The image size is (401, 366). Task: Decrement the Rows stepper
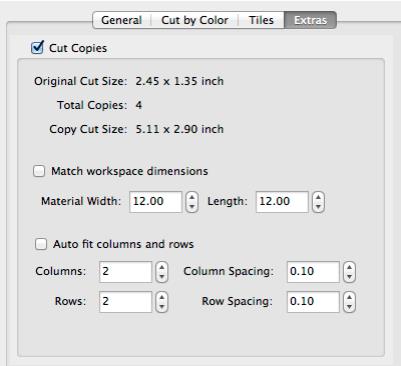pyautogui.click(x=162, y=307)
